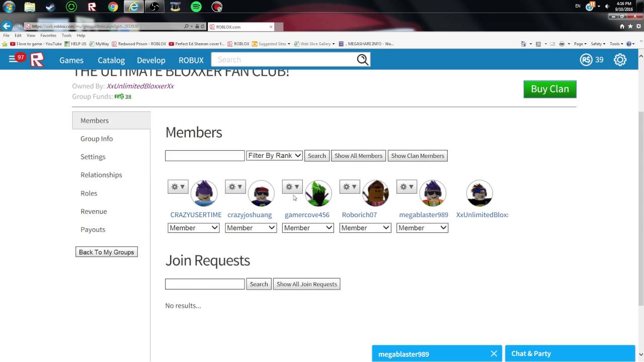Screen dimensions: 644x362
Task: Open gear menu for gamercove456
Action: [292, 187]
